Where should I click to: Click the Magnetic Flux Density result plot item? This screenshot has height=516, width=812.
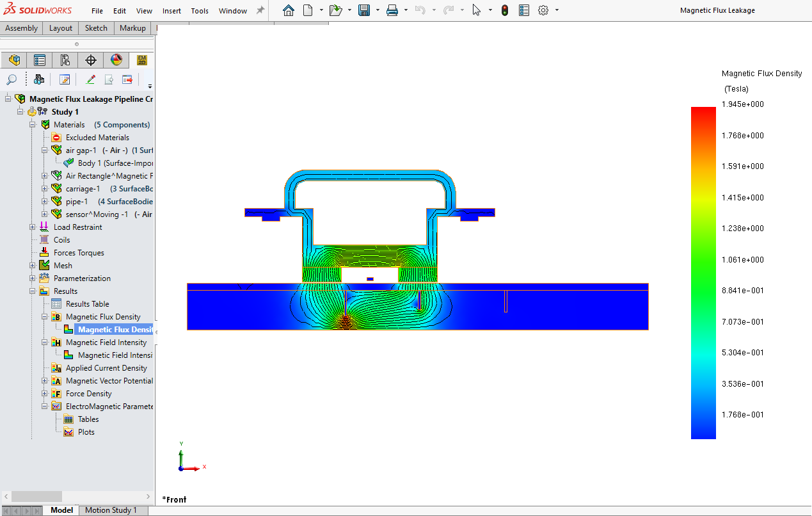(113, 328)
